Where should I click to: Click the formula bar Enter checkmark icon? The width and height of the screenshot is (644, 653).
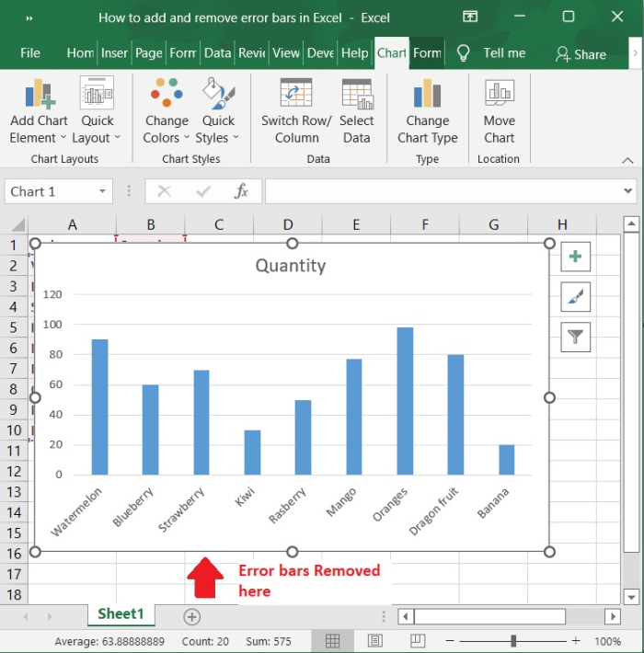coord(203,191)
